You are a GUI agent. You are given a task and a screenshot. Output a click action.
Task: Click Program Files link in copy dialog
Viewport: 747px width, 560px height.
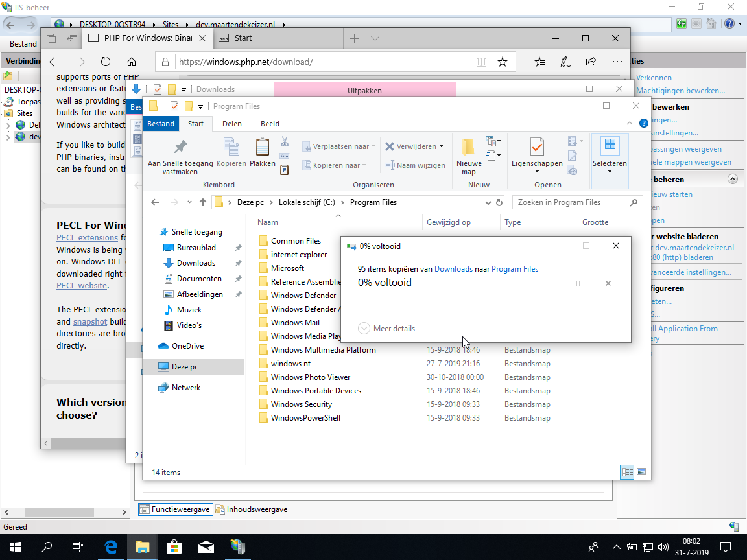click(514, 269)
